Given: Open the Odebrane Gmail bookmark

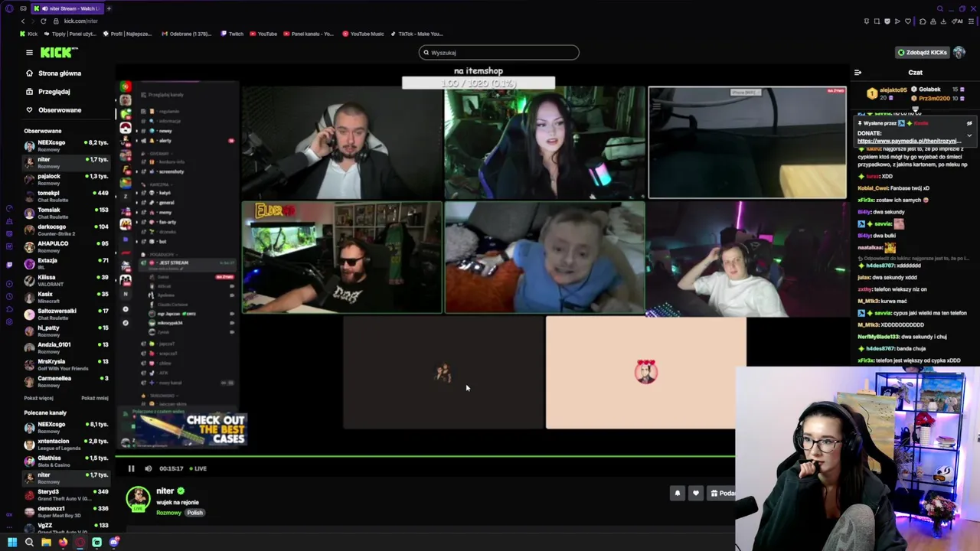Looking at the screenshot, I should click(x=187, y=34).
